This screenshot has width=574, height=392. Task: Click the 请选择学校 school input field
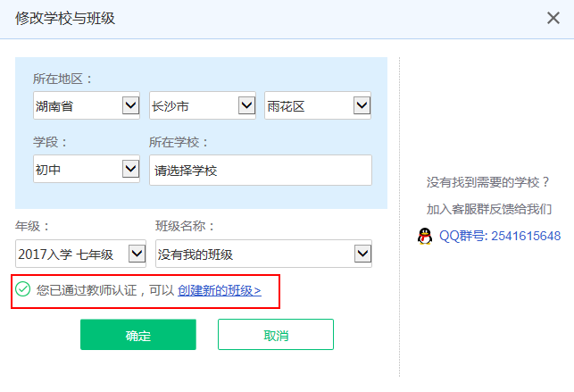261,171
